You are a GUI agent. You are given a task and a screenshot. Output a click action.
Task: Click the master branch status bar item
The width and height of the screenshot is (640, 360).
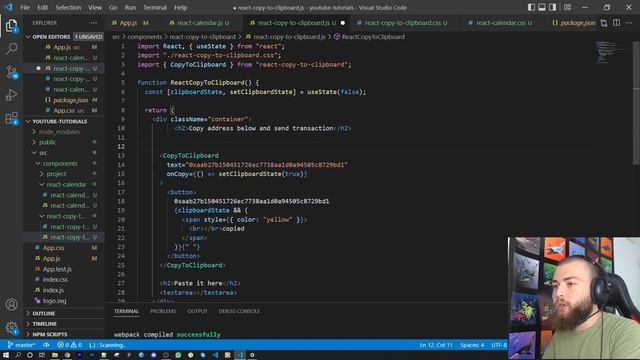pyautogui.click(x=21, y=345)
